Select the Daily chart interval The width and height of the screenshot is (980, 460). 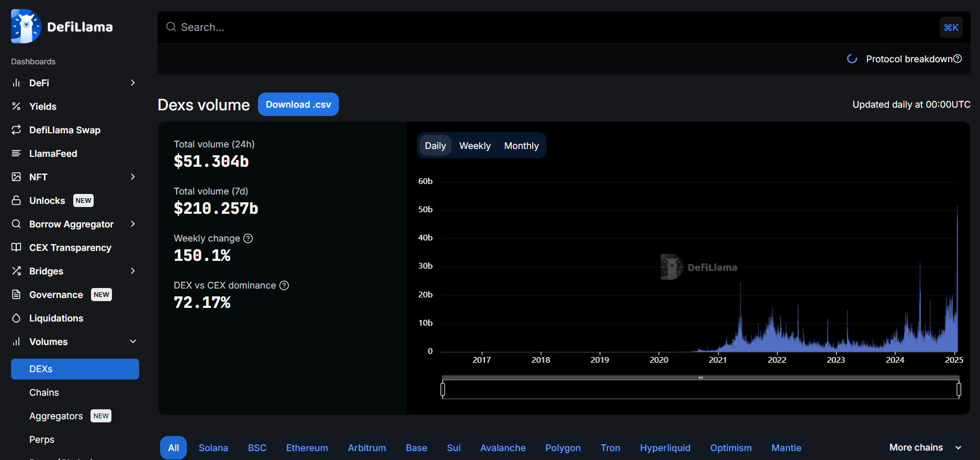(435, 146)
